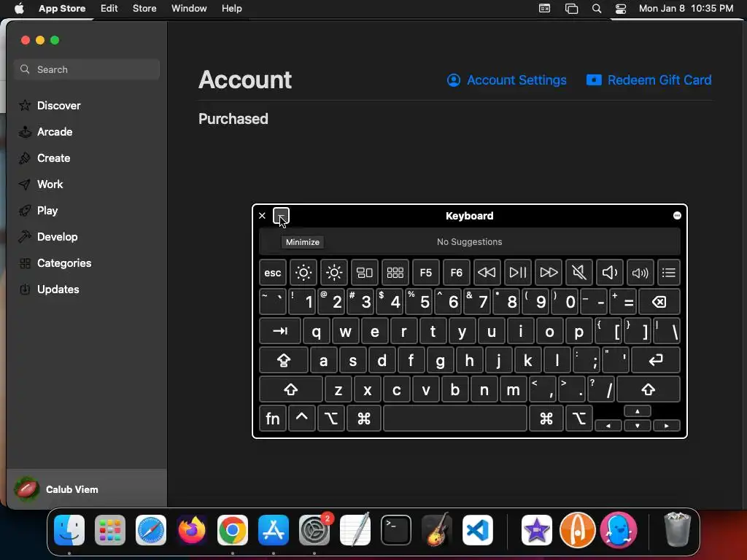Tap the backspace delete key
This screenshot has width=747, height=560.
click(x=659, y=301)
